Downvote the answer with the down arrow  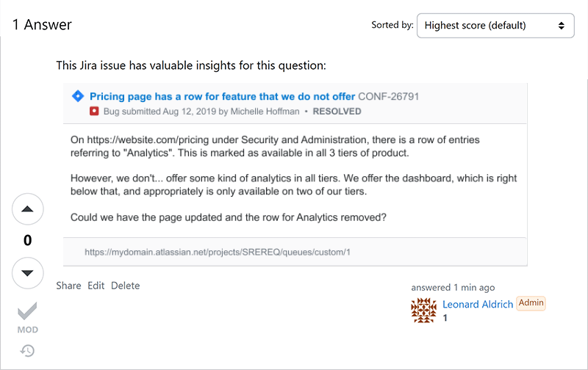click(28, 273)
